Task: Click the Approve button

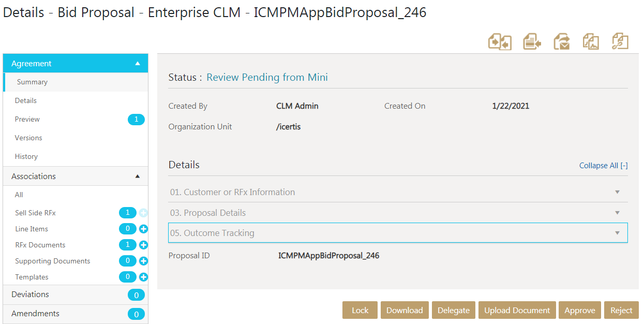Action: pos(579,310)
